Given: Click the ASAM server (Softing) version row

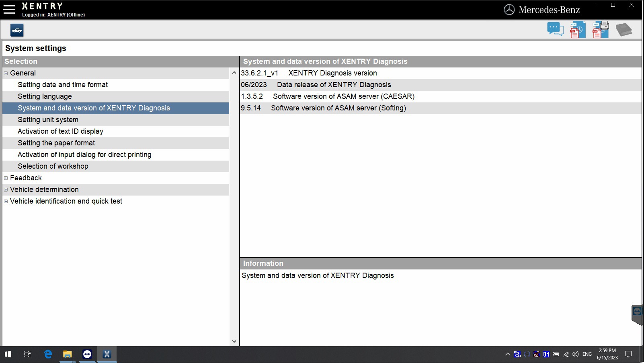Looking at the screenshot, I should [x=441, y=108].
